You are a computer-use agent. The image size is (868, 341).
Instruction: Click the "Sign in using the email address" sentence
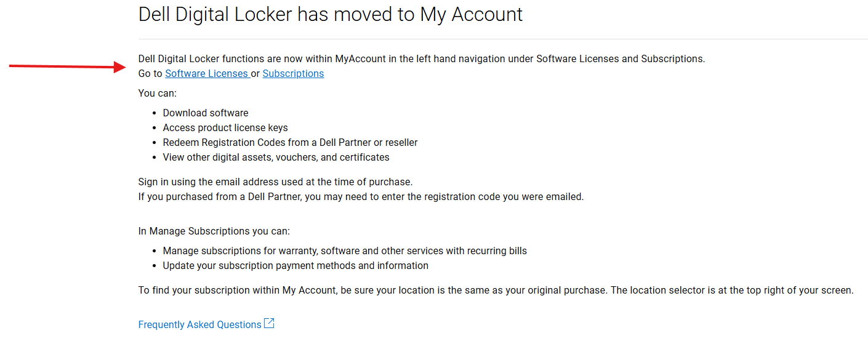[x=275, y=182]
